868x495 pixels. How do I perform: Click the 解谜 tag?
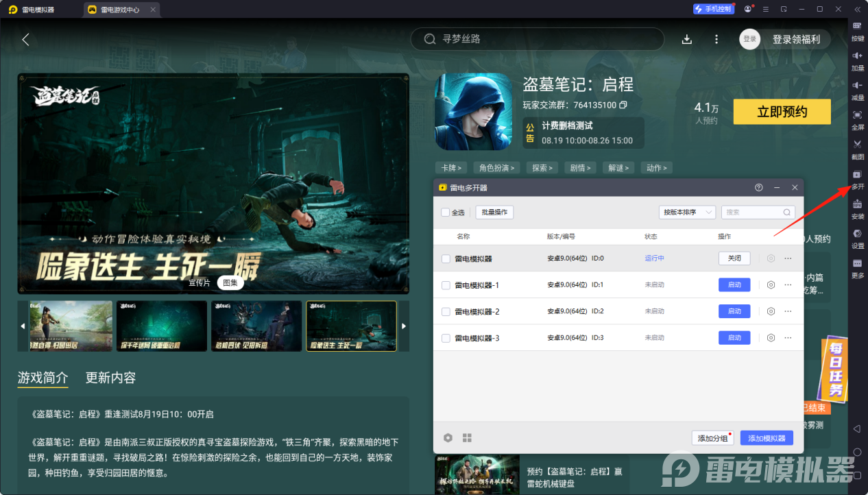point(618,167)
